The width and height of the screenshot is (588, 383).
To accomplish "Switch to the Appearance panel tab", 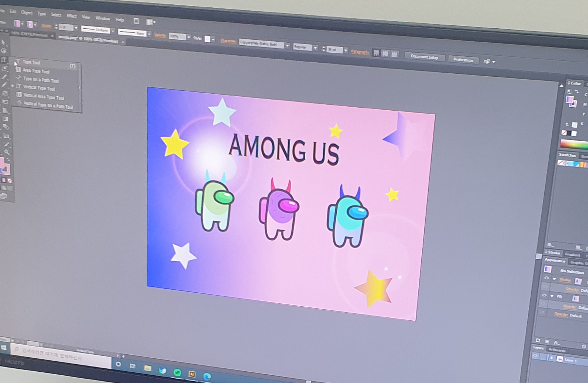I will (555, 261).
